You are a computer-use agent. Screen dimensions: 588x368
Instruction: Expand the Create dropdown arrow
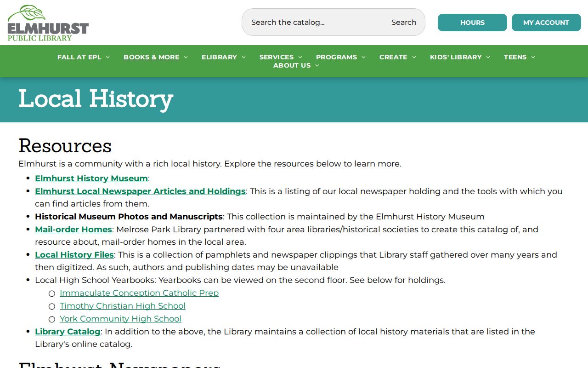[x=414, y=57]
